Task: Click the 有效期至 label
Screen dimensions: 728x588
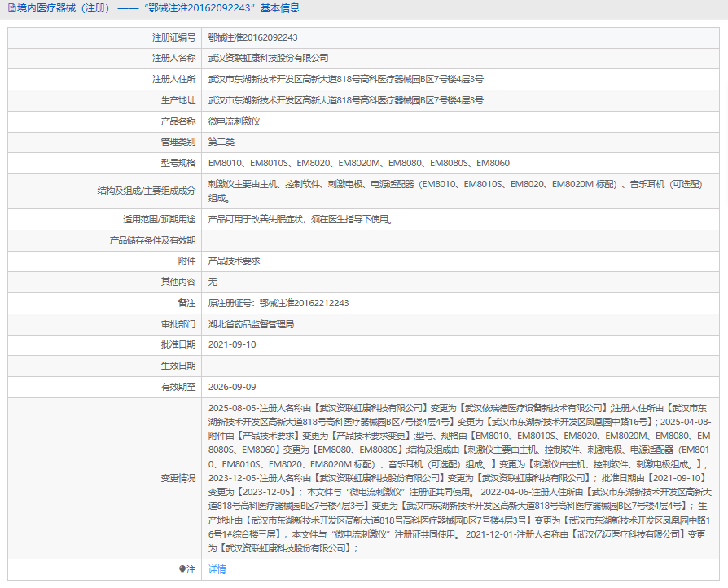Action: point(178,387)
